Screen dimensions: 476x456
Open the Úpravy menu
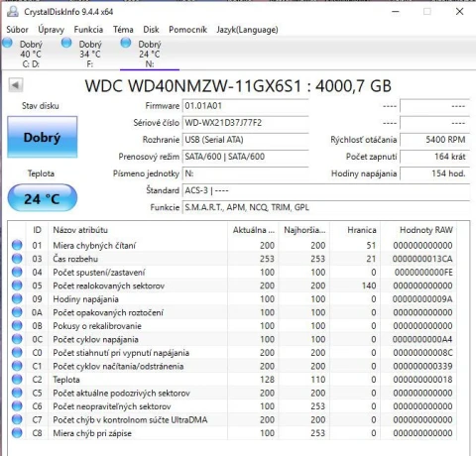(51, 30)
